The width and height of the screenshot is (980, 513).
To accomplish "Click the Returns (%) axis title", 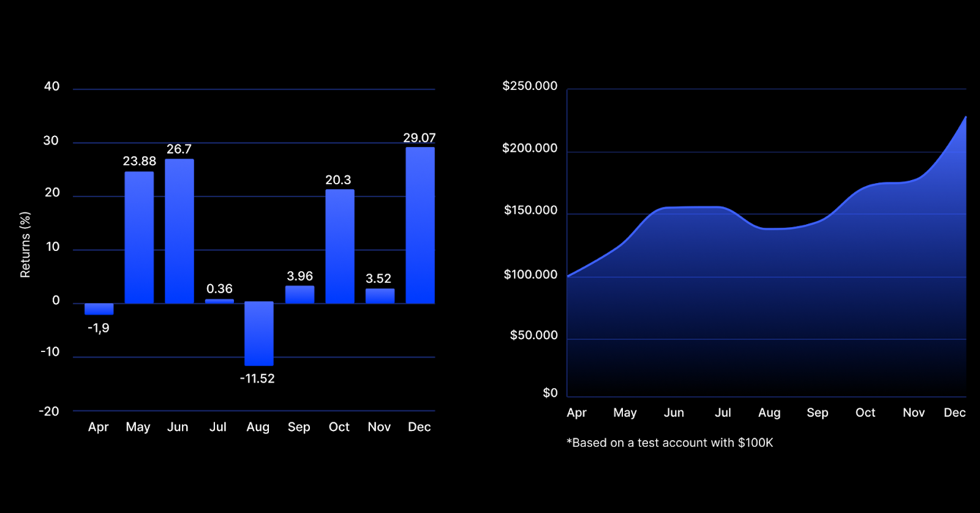I will pos(25,245).
